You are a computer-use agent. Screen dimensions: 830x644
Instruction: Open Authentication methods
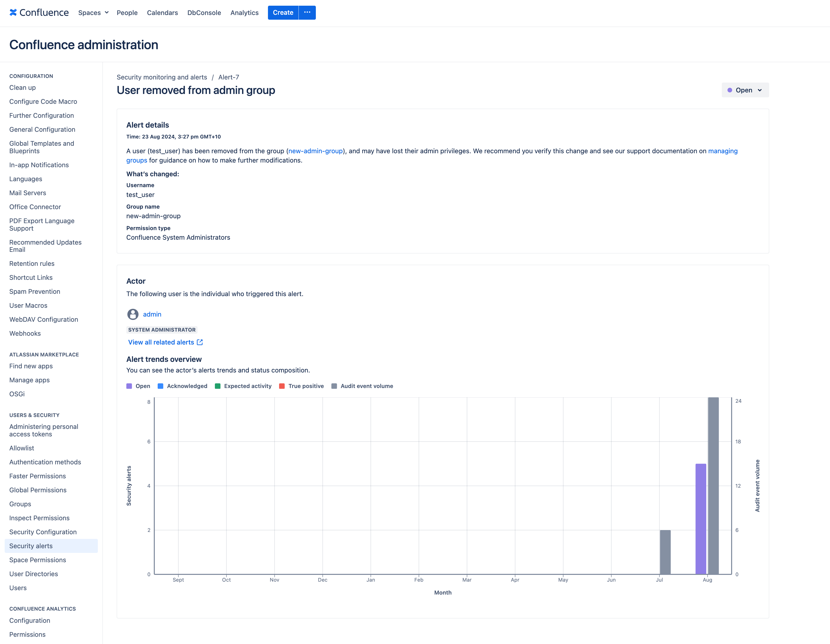tap(45, 462)
